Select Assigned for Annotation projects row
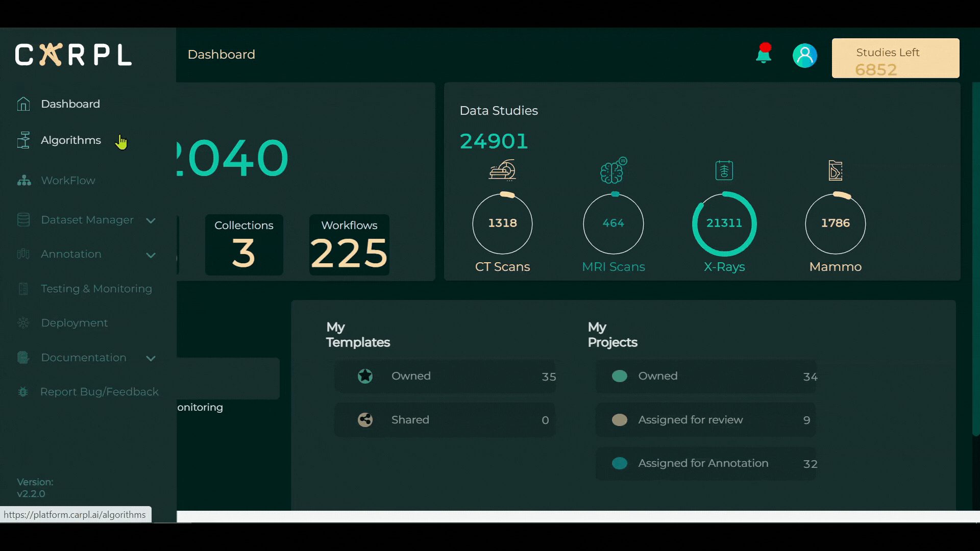This screenshot has width=980, height=551. tap(705, 463)
